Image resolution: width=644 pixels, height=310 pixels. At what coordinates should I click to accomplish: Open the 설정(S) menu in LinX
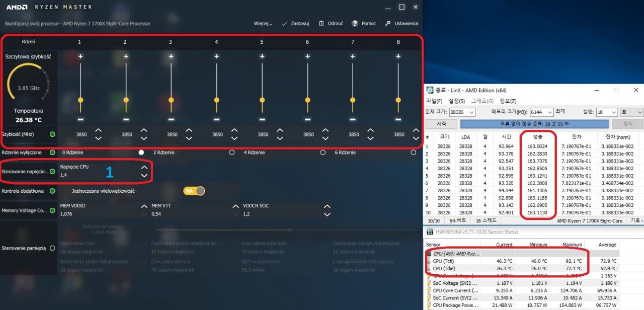click(457, 101)
